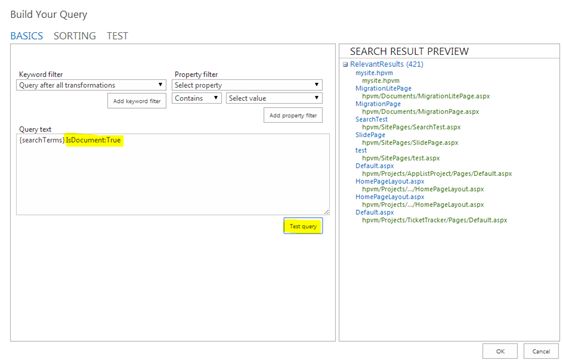Collapse the RelevantResults (421) node
Viewport: 563px width, 363px height.
click(x=345, y=65)
